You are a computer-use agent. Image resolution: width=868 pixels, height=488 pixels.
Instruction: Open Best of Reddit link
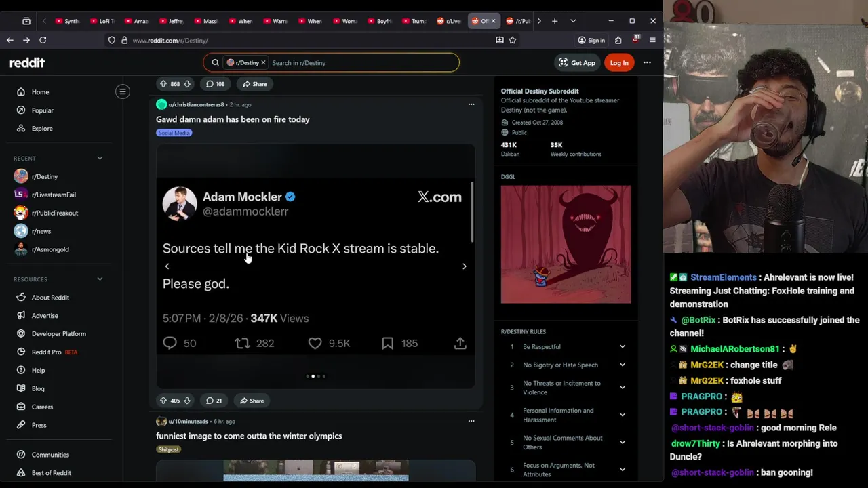coord(52,473)
